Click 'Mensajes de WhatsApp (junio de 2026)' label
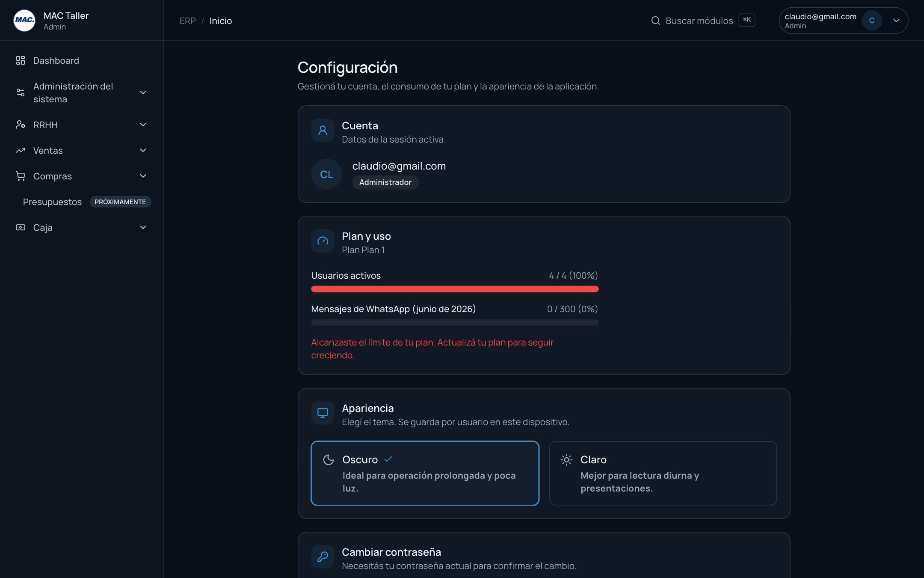 393,309
